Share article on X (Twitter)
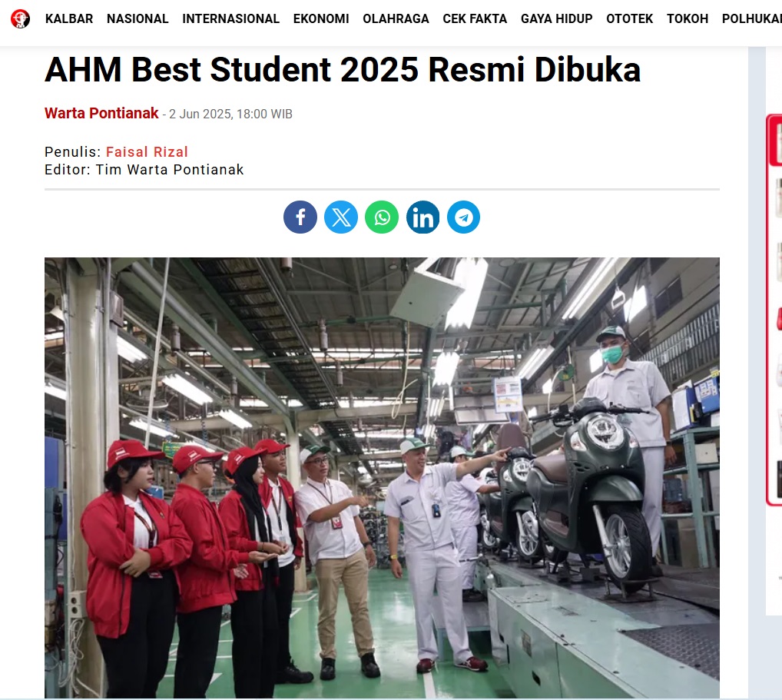This screenshot has width=782, height=700. [x=341, y=217]
